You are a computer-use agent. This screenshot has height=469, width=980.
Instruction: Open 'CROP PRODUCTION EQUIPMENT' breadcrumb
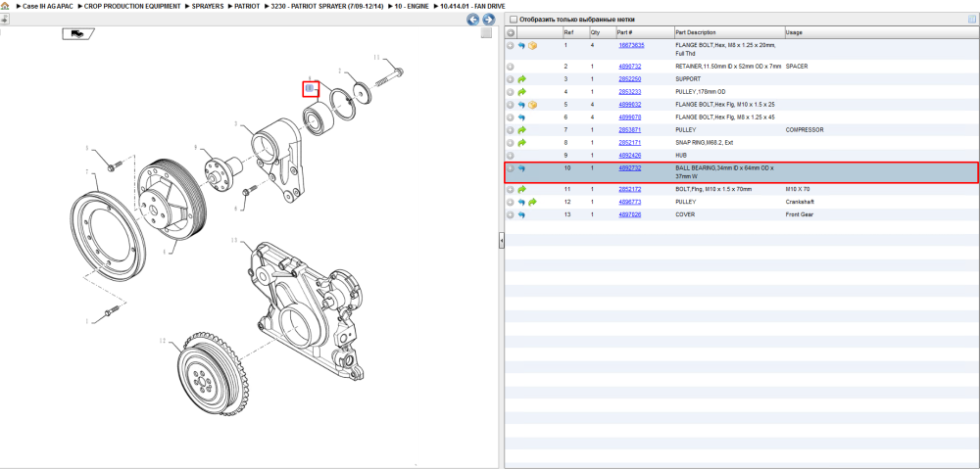(132, 6)
